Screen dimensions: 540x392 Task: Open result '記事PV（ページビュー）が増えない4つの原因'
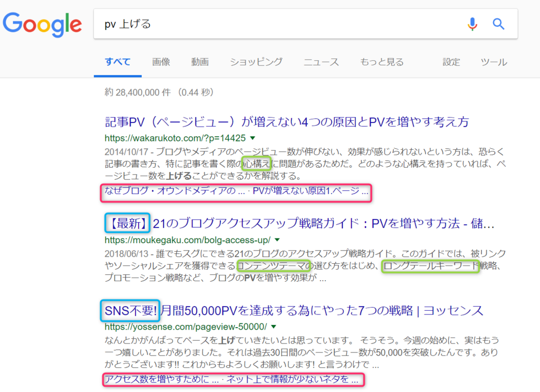[x=286, y=121]
